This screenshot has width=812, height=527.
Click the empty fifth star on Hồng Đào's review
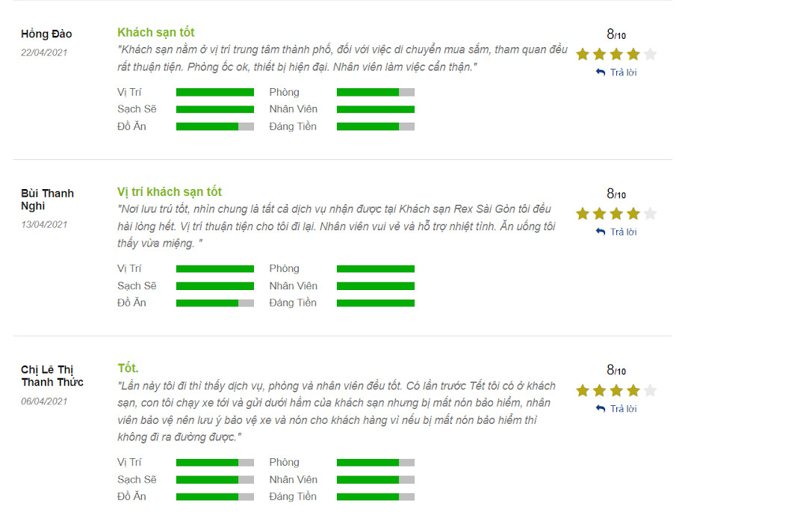coord(650,54)
